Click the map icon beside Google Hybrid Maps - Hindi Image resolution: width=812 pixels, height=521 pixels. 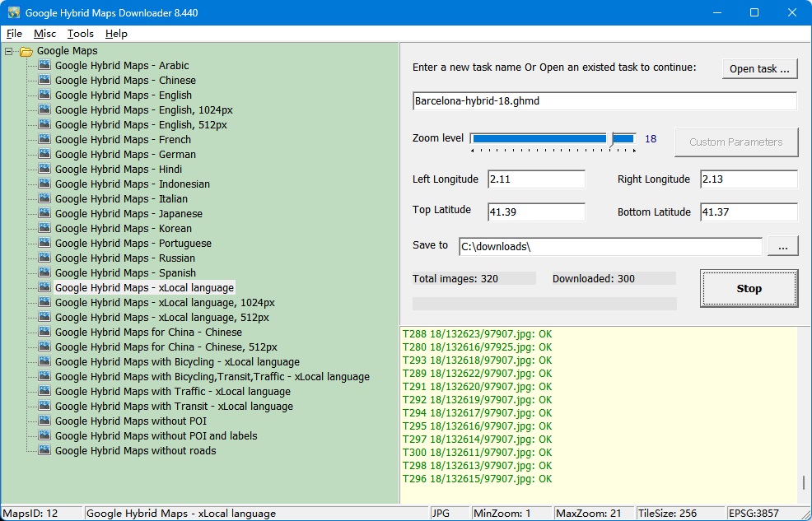coord(44,169)
